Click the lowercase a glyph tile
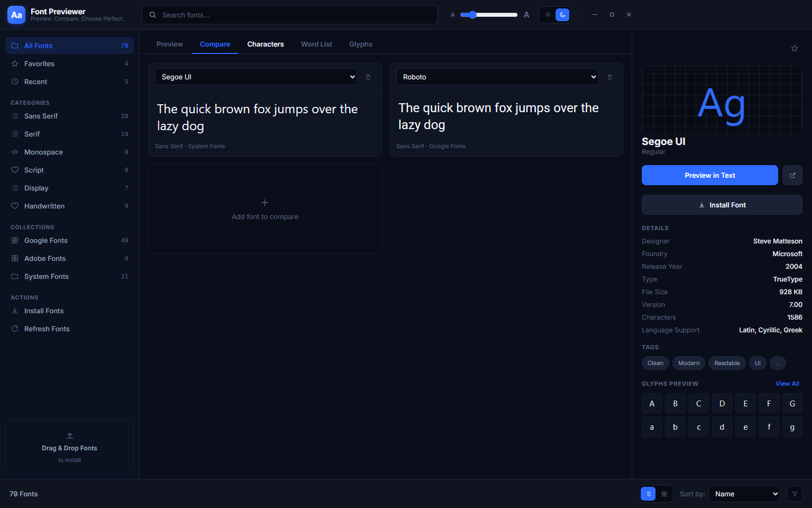This screenshot has width=812, height=508. pos(652,427)
